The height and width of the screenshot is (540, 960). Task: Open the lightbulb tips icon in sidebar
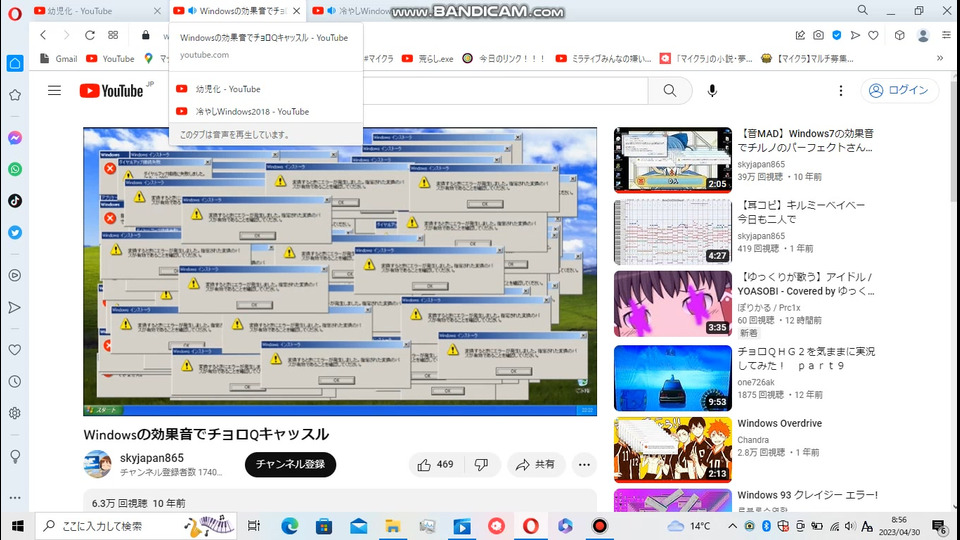pyautogui.click(x=15, y=456)
